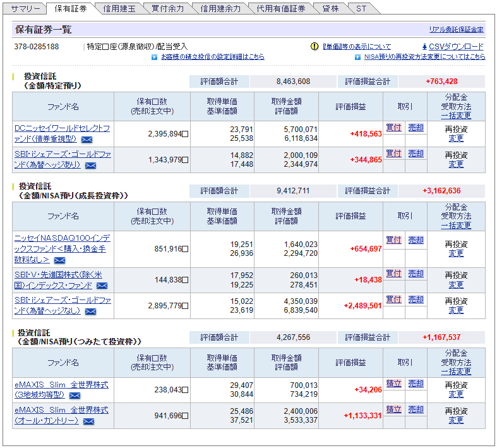Click 売却 for eMAXIS Slim オール・カントリー

coord(416,409)
